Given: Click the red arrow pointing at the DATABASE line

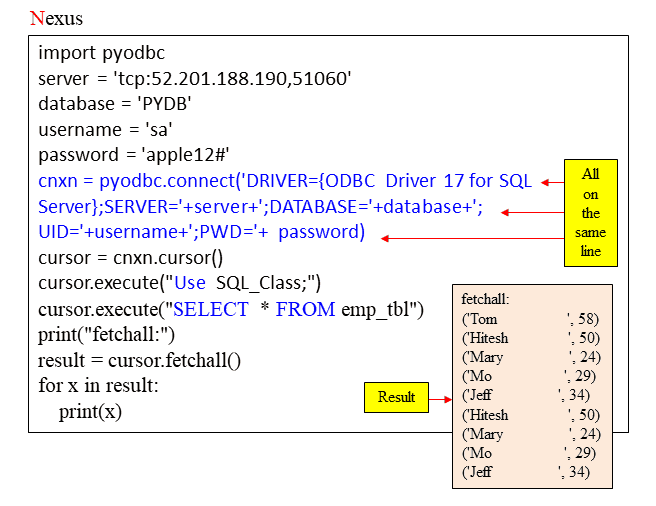Looking at the screenshot, I should coord(531,211).
